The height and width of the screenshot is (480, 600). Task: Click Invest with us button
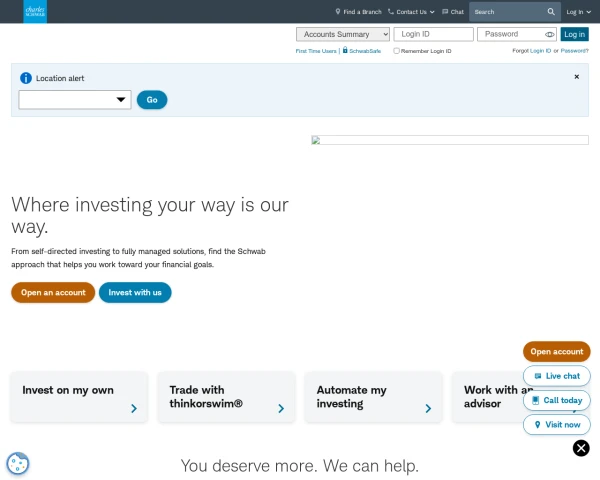[x=135, y=292]
